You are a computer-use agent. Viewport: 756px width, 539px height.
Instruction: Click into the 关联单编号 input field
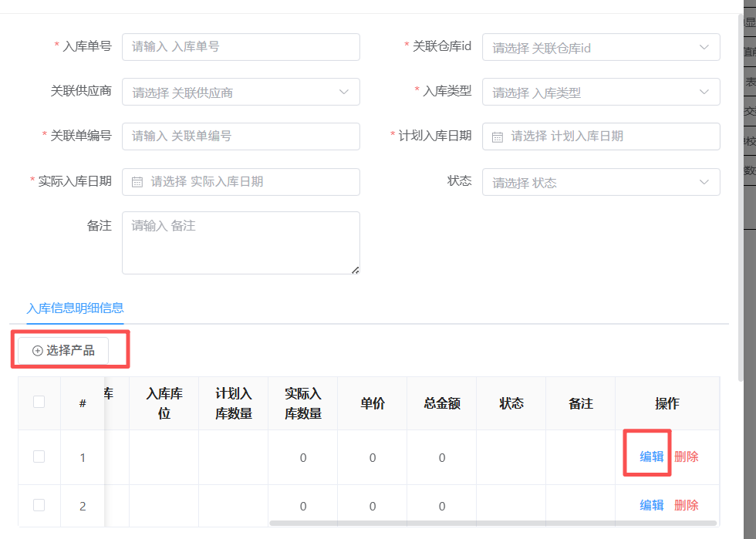tap(240, 136)
